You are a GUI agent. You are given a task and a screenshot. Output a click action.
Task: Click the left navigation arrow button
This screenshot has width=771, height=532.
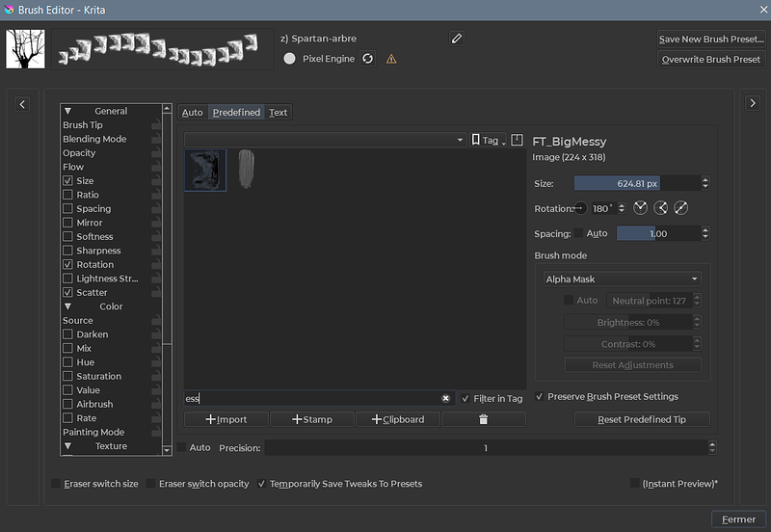[x=22, y=104]
